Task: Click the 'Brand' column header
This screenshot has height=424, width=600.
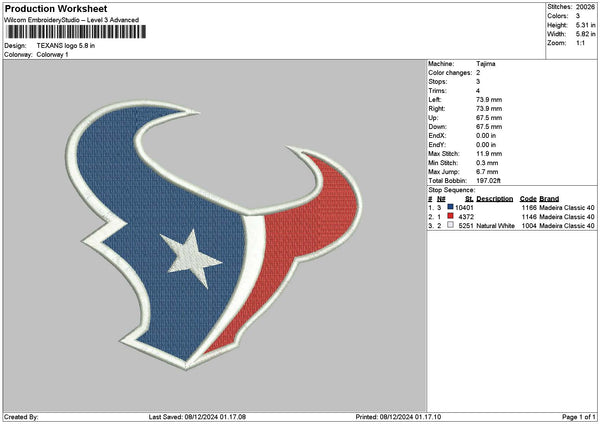Action: coord(549,199)
